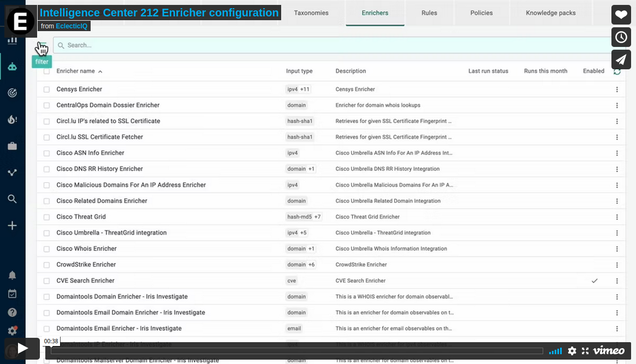The width and height of the screenshot is (636, 364).
Task: Open the three-dot menu for CrowdStrike Enricher
Action: point(617,265)
